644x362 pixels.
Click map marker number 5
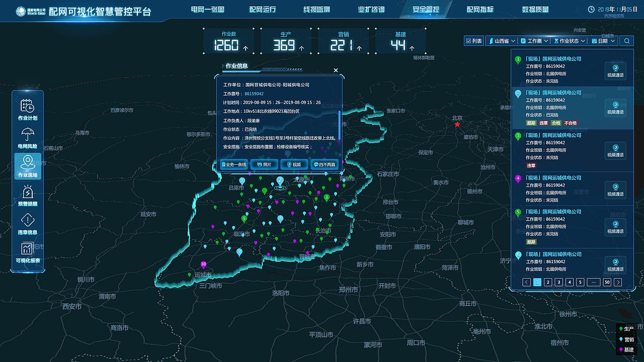tap(245, 219)
